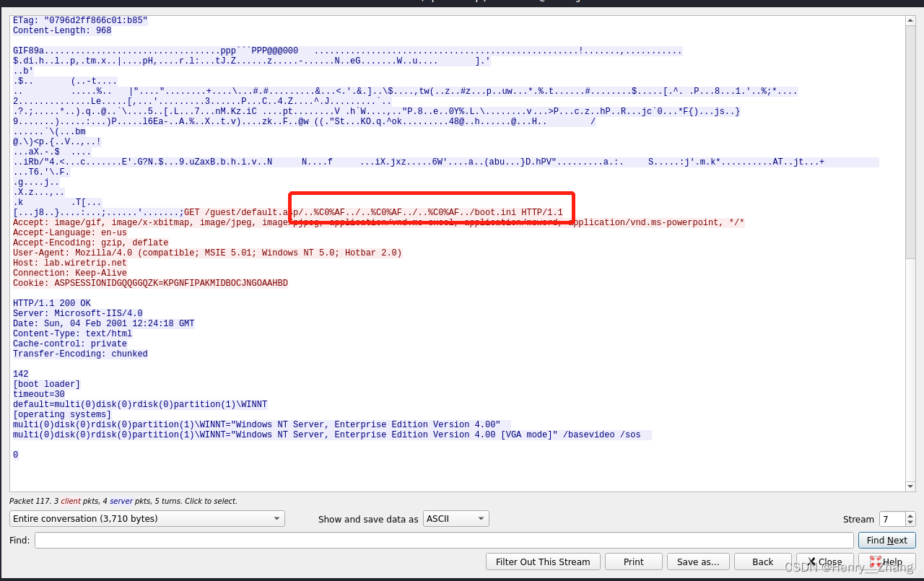924x581 pixels.
Task: Click the '[boot loader]' line
Action: coord(47,384)
